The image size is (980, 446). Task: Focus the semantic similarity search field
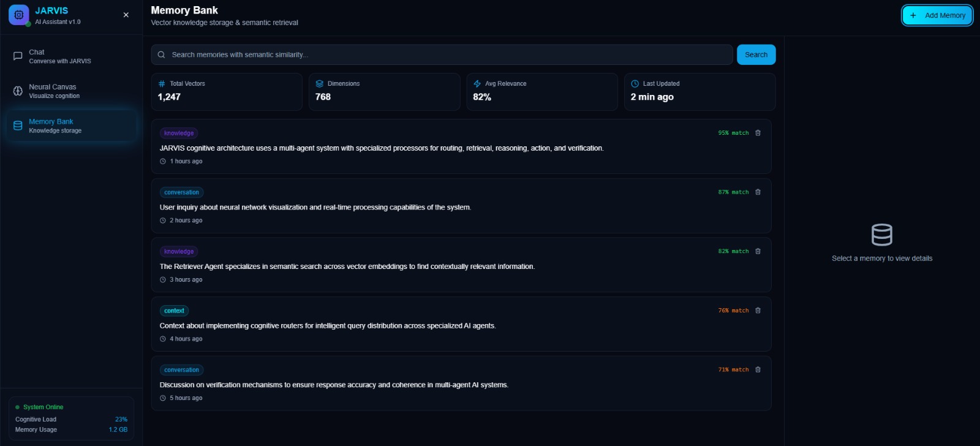(442, 55)
